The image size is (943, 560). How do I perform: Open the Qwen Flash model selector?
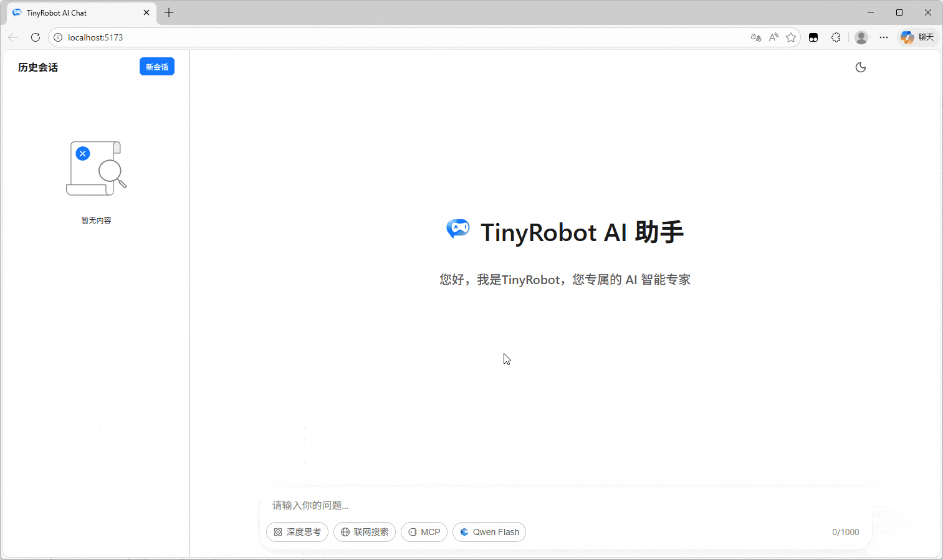point(489,532)
